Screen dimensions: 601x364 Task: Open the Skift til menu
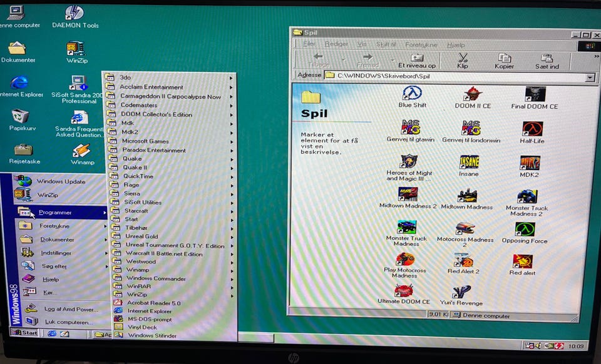click(386, 44)
